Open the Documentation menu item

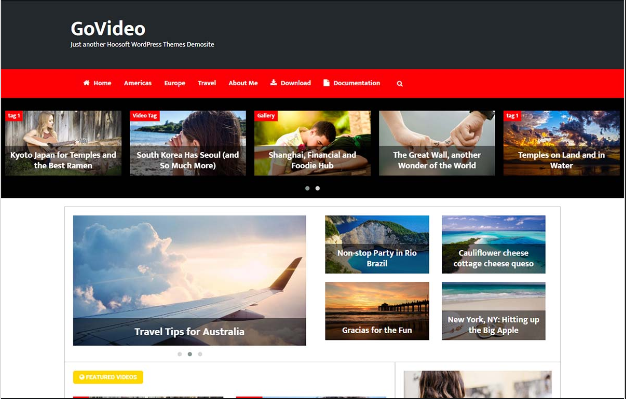coord(357,83)
